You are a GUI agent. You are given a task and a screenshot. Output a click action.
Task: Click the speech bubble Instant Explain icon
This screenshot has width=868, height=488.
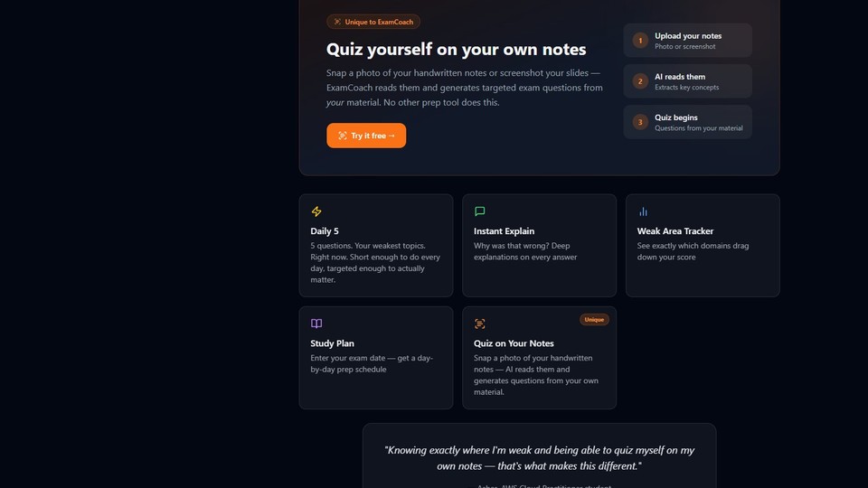(x=480, y=211)
